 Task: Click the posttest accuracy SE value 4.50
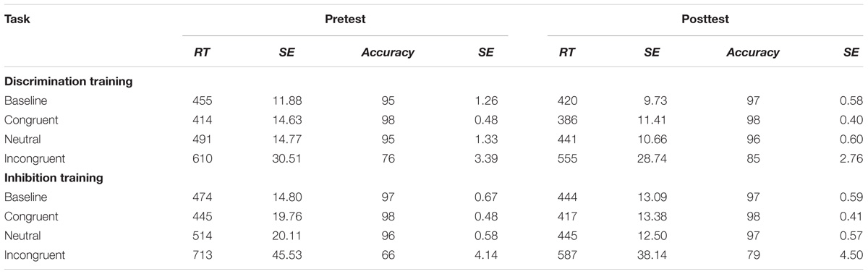[x=851, y=254]
